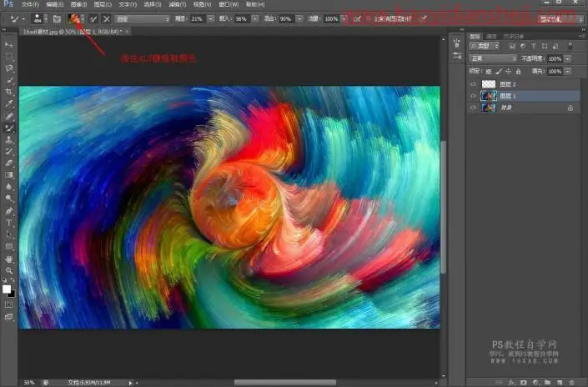Hide the selected layer (图层 1)
Screen dimensions: 588x387
pyautogui.click(x=473, y=96)
